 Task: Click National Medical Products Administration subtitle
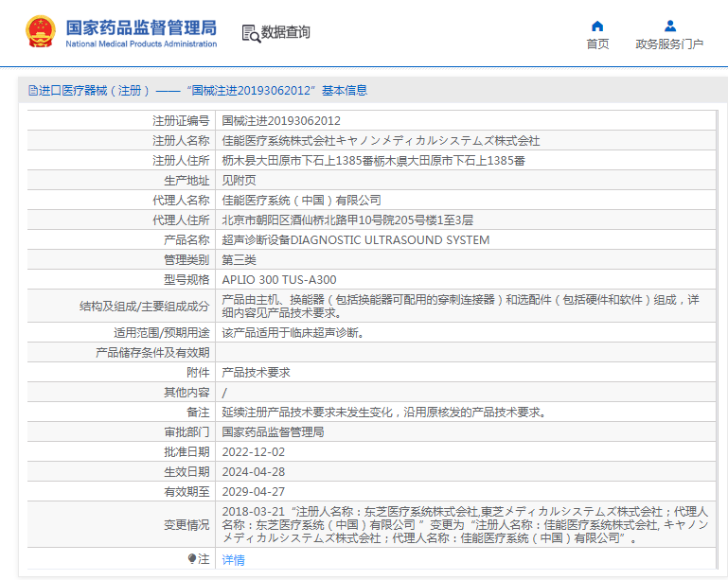141,44
